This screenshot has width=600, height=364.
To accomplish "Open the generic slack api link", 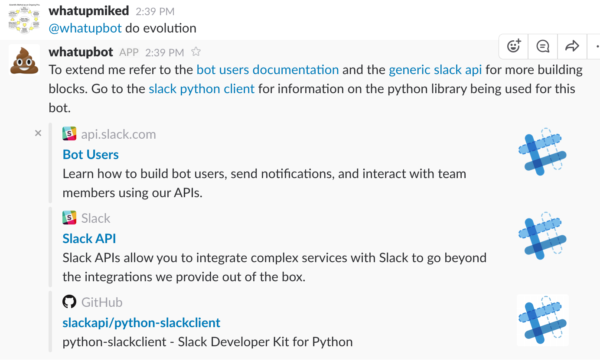I will (435, 70).
